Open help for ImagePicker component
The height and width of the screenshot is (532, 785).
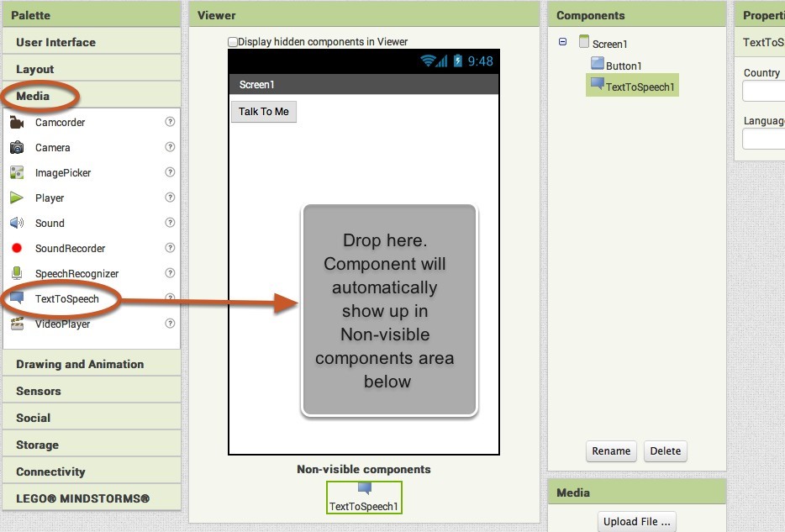pyautogui.click(x=171, y=172)
